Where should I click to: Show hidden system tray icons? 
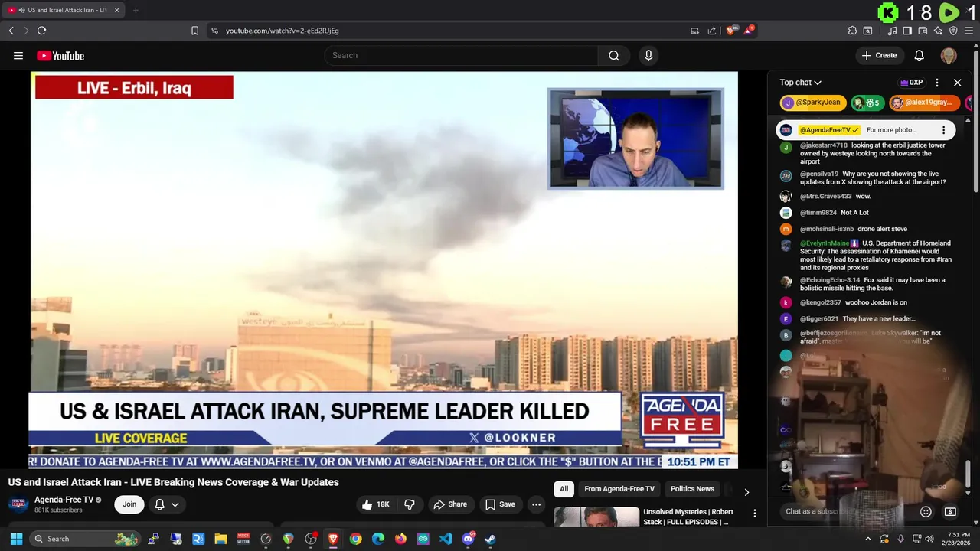pos(867,539)
